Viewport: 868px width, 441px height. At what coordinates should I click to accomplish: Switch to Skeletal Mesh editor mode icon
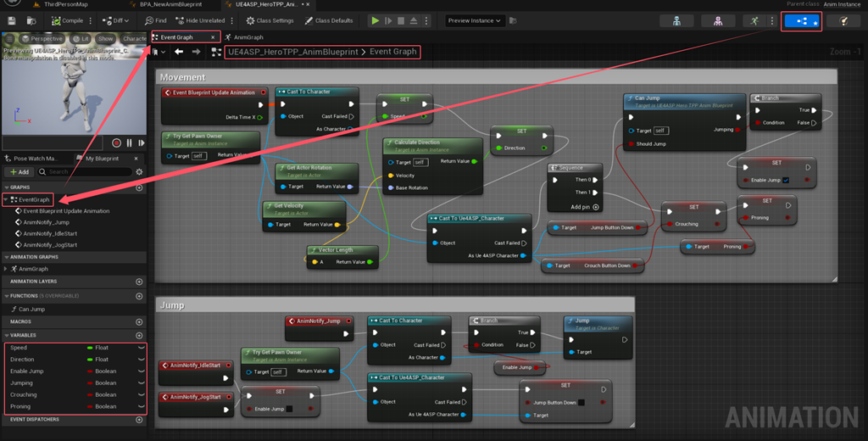pyautogui.click(x=718, y=21)
